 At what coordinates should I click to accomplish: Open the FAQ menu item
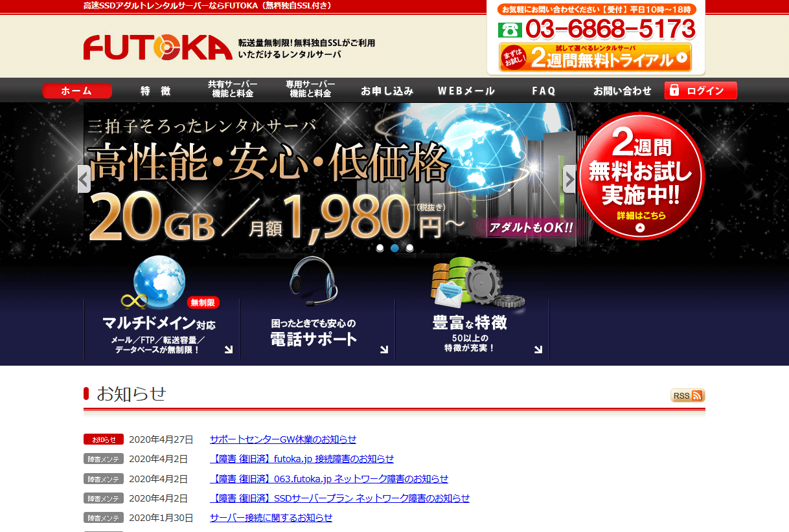pos(543,91)
